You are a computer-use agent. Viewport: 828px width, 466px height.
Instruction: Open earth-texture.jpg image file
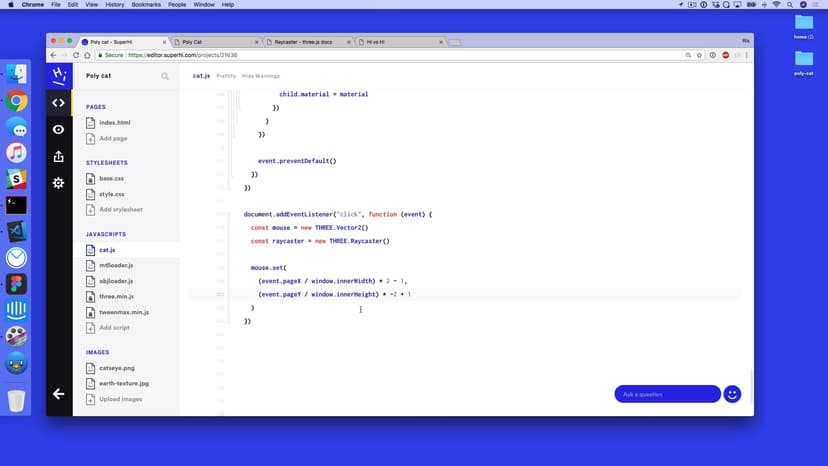pyautogui.click(x=123, y=384)
